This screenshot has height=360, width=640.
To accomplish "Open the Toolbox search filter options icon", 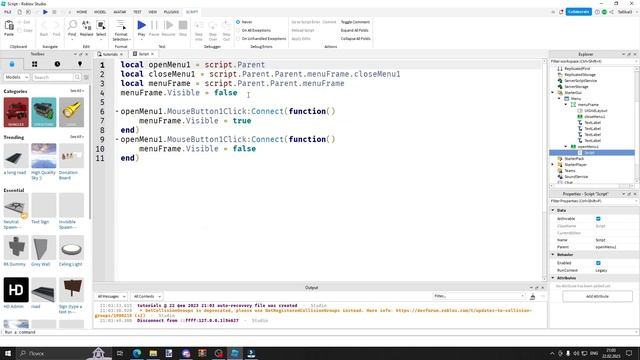I will pos(86,77).
